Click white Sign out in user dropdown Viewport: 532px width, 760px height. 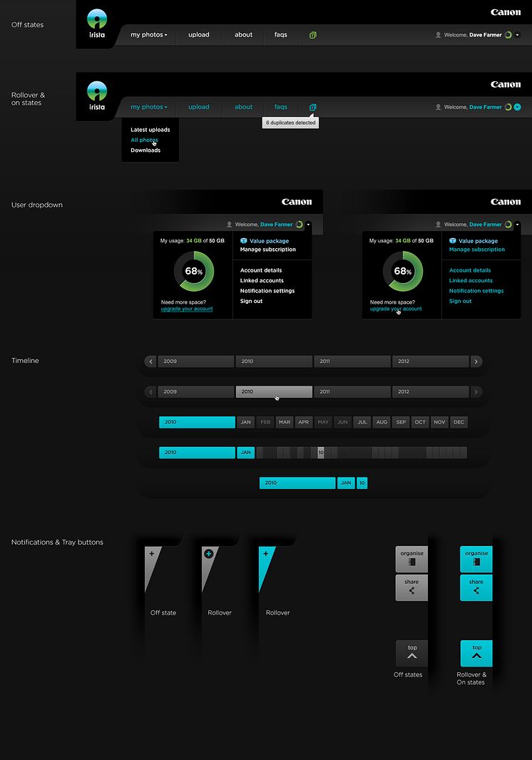coord(251,302)
